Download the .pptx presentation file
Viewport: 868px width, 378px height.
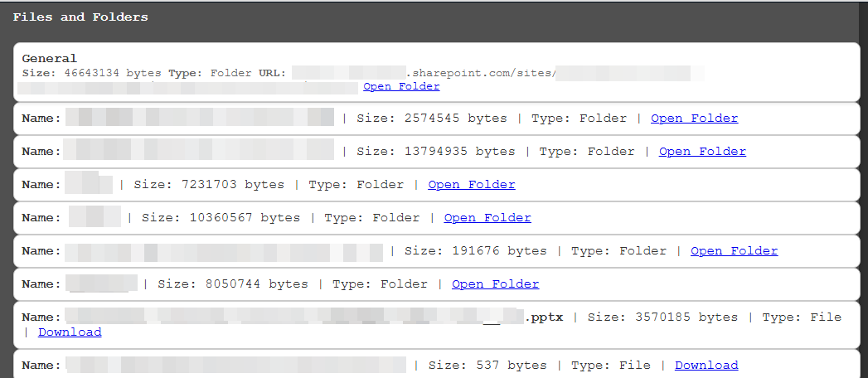tap(70, 332)
